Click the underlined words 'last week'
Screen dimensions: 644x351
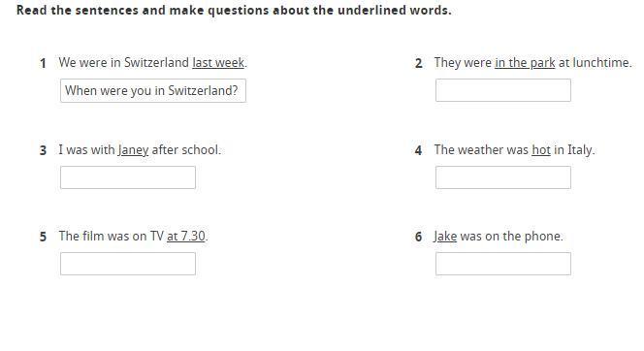coord(218,62)
